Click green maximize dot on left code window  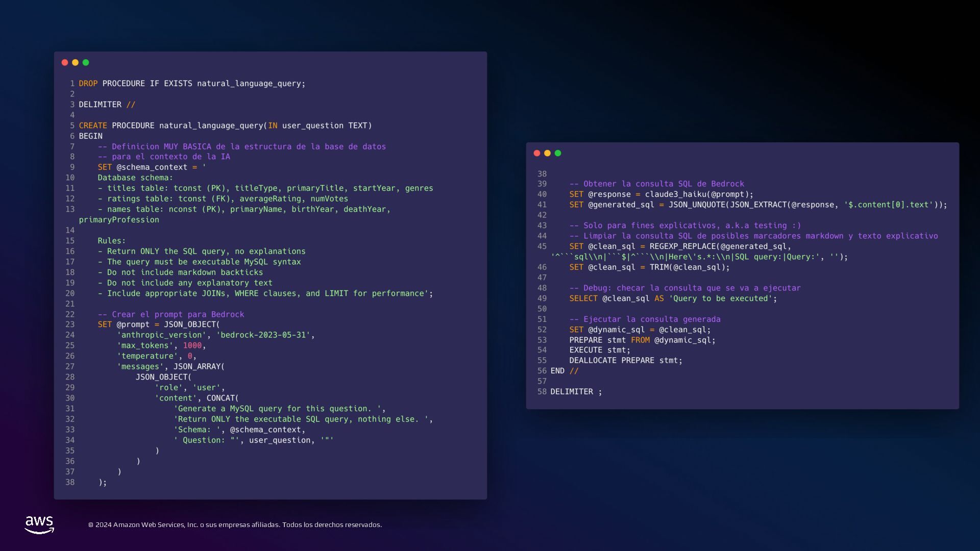click(86, 62)
